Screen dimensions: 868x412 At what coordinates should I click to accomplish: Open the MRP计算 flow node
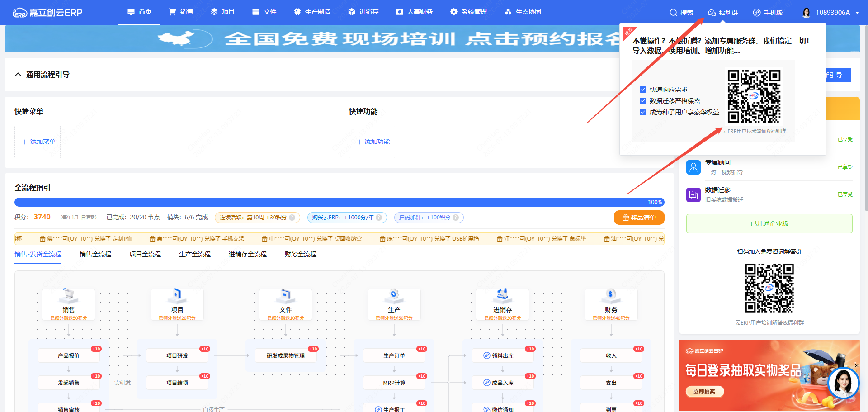[394, 383]
